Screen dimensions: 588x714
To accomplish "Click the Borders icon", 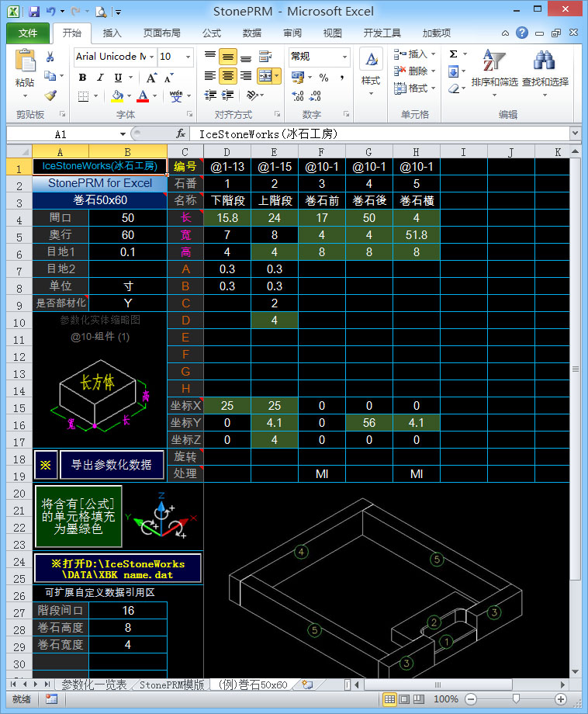I will [83, 96].
